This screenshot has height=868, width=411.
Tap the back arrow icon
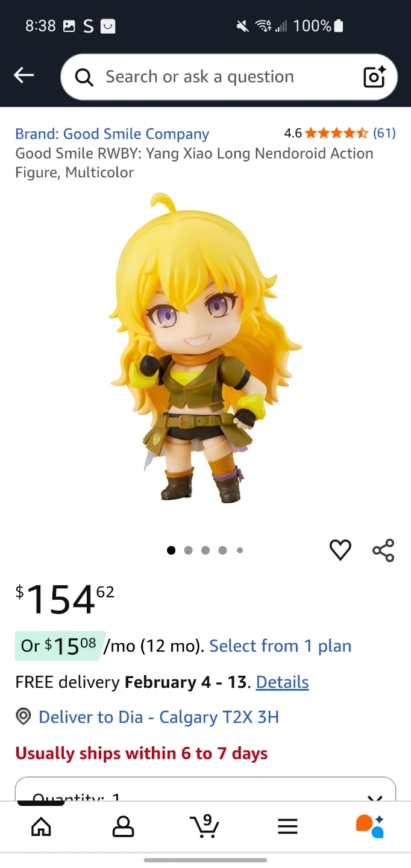(24, 75)
